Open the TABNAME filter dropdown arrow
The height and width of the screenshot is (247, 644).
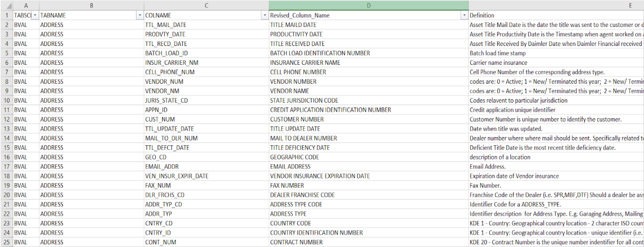point(140,15)
